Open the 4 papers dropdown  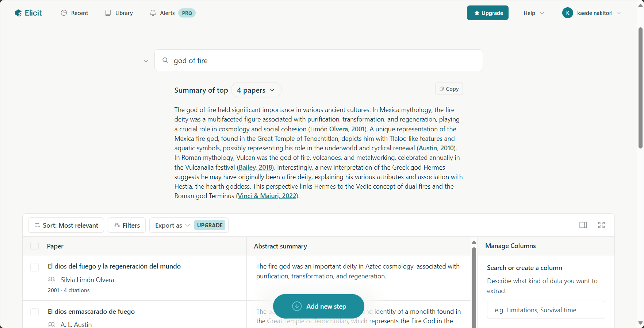coord(256,90)
